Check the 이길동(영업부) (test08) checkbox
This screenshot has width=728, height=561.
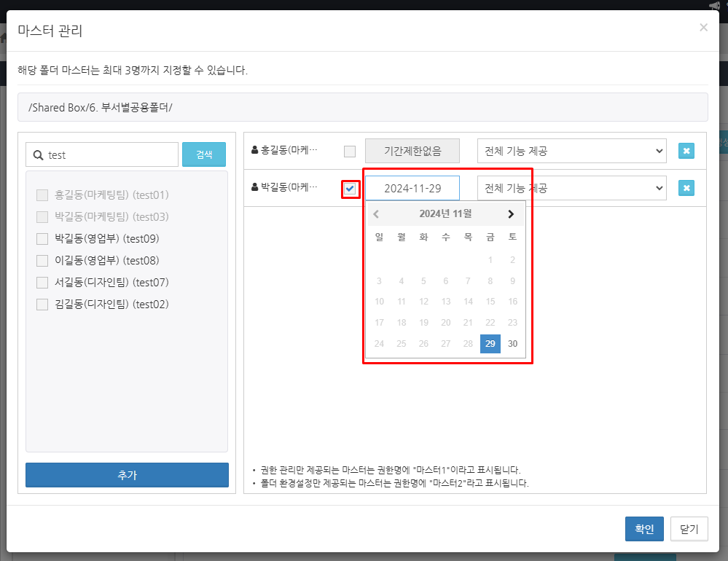tap(42, 261)
